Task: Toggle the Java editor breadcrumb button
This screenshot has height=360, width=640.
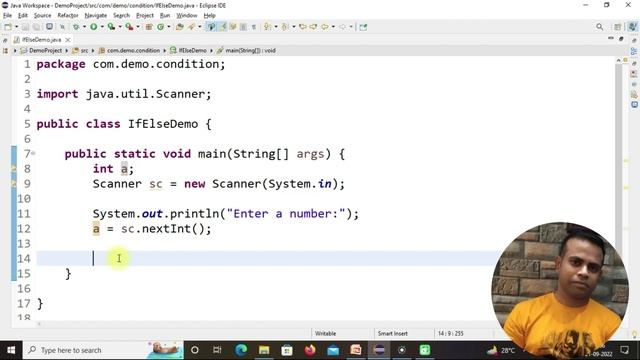Action: tap(211, 27)
